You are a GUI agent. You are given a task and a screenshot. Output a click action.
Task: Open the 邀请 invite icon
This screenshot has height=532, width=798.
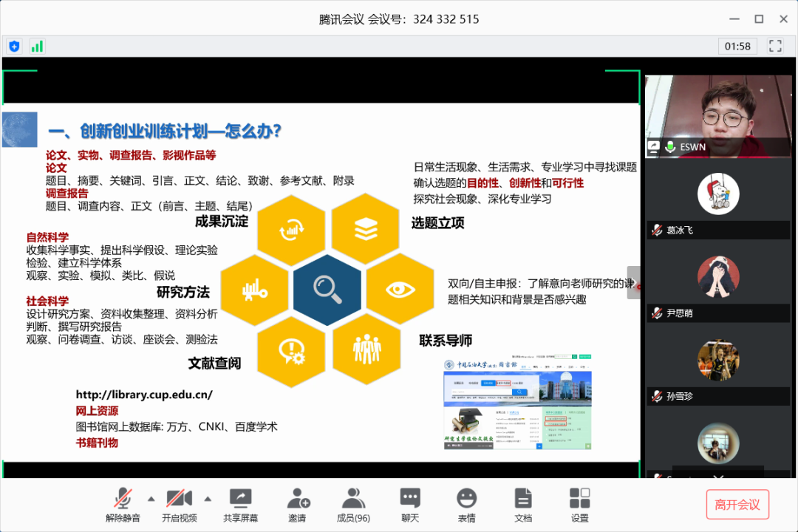(x=297, y=505)
